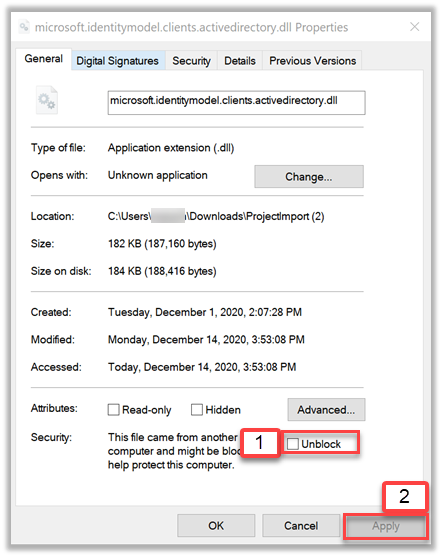
Task: Select the '184 KB (188,416 bytes)' value
Action: point(162,271)
